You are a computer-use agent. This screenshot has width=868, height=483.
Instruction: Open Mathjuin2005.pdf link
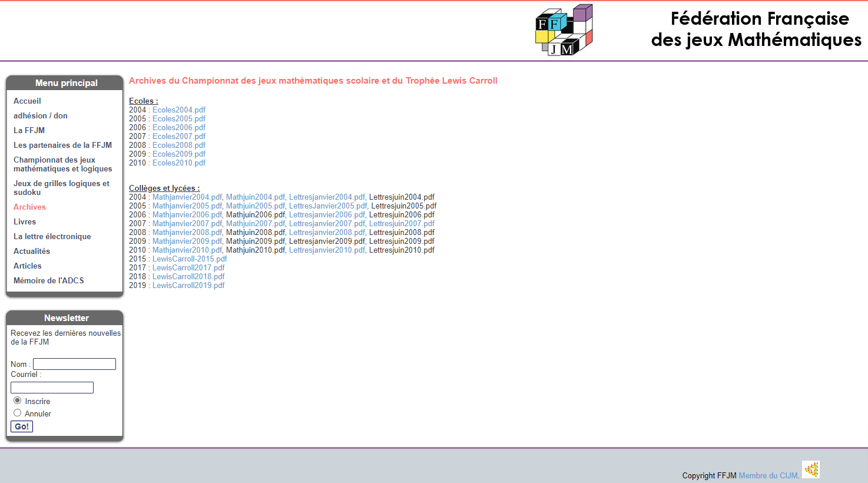[255, 206]
